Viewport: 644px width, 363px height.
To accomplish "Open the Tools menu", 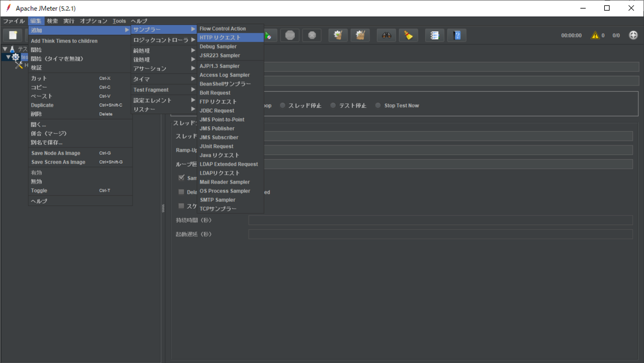I will tap(120, 21).
